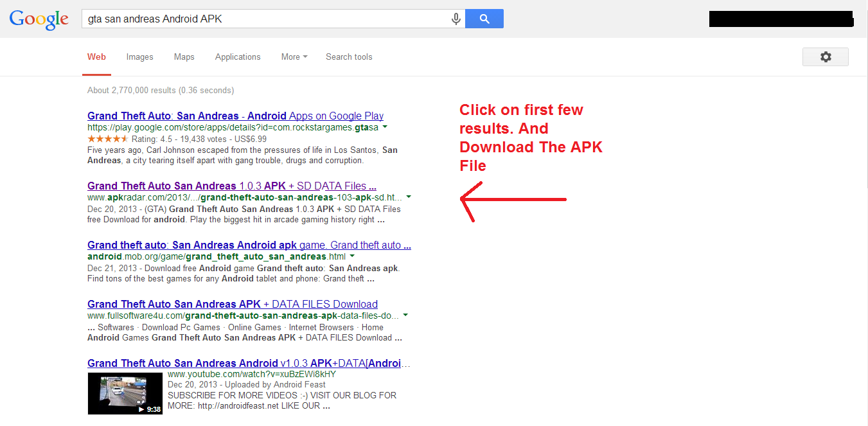The image size is (868, 426).
Task: Switch to the Applications tab
Action: tap(238, 57)
